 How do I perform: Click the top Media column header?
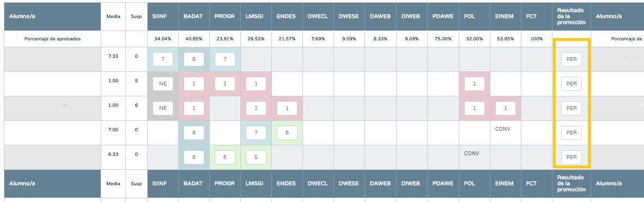pos(113,16)
